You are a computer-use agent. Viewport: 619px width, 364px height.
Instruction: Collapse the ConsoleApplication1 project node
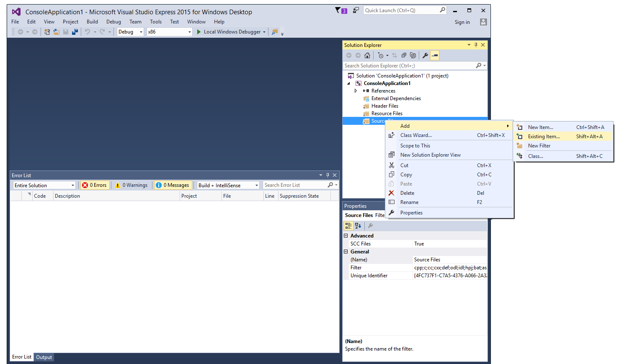coord(349,83)
